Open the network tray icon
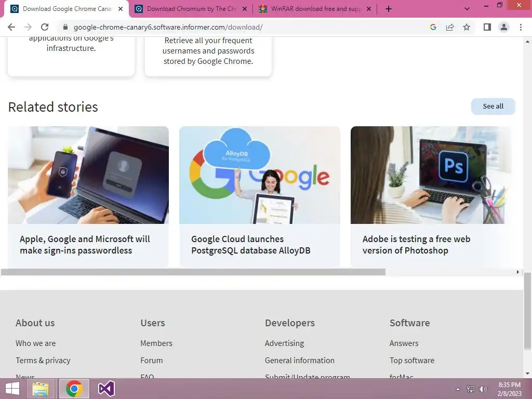The width and height of the screenshot is (532, 399). pyautogui.click(x=470, y=389)
